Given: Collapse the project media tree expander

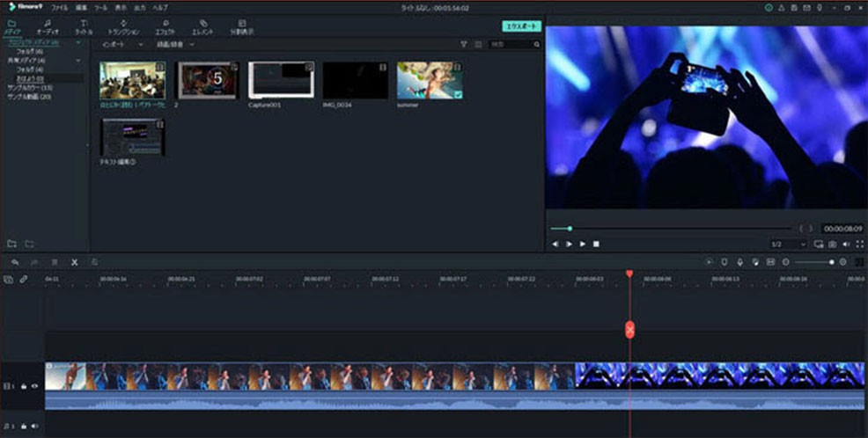Looking at the screenshot, I should [78, 42].
